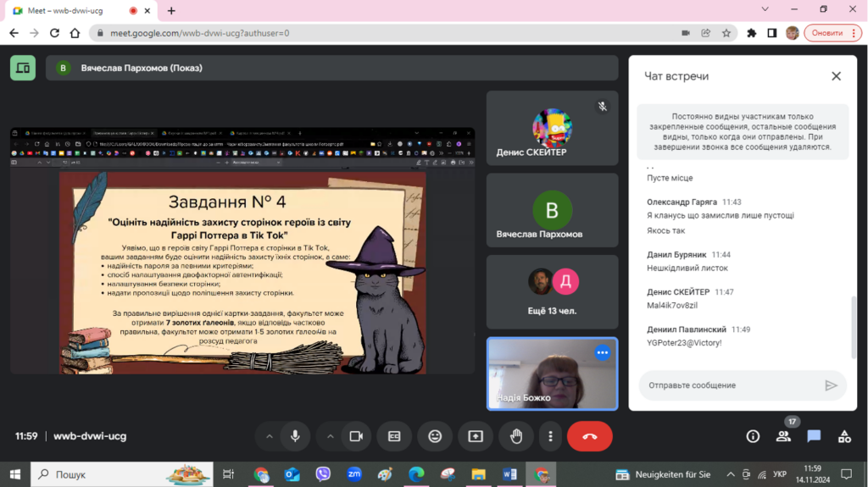The width and height of the screenshot is (868, 487).
Task: Bookmark this page star icon
Action: (726, 33)
